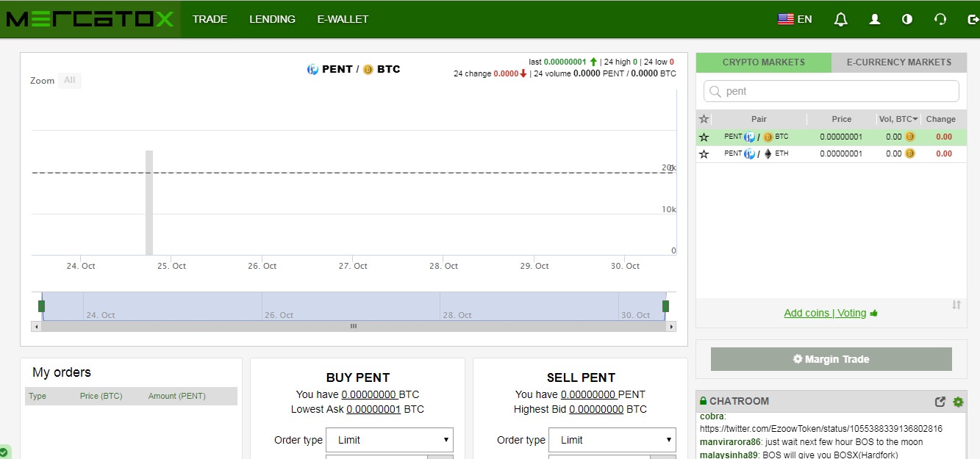Screen dimensions: 980x459
Task: Click the market search field containing pent
Action: (831, 91)
